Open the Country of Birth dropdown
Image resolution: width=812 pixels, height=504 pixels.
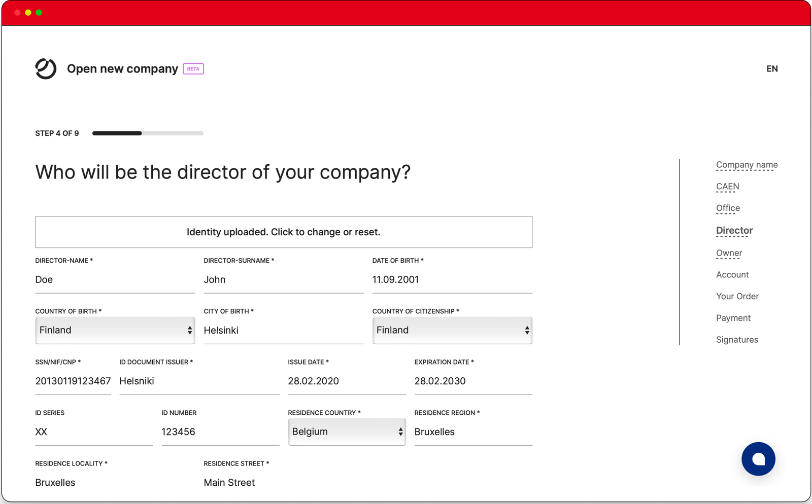tap(115, 330)
